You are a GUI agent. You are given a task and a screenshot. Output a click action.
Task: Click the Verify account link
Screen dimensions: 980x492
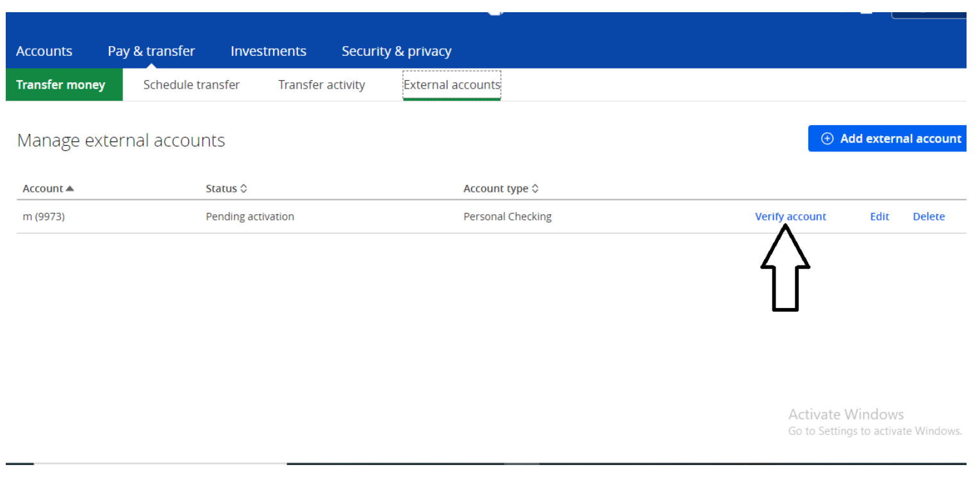click(x=790, y=217)
